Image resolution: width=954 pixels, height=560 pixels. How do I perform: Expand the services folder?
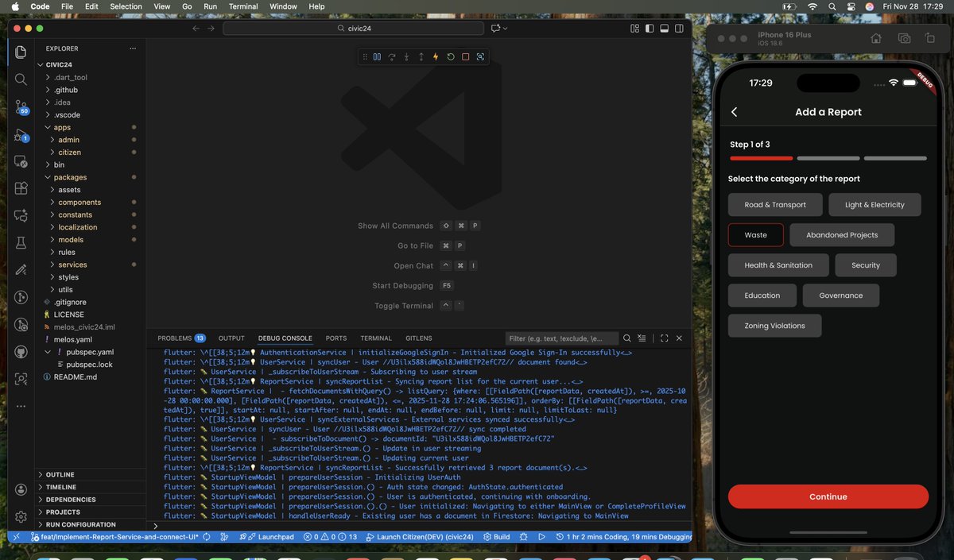pos(91,265)
